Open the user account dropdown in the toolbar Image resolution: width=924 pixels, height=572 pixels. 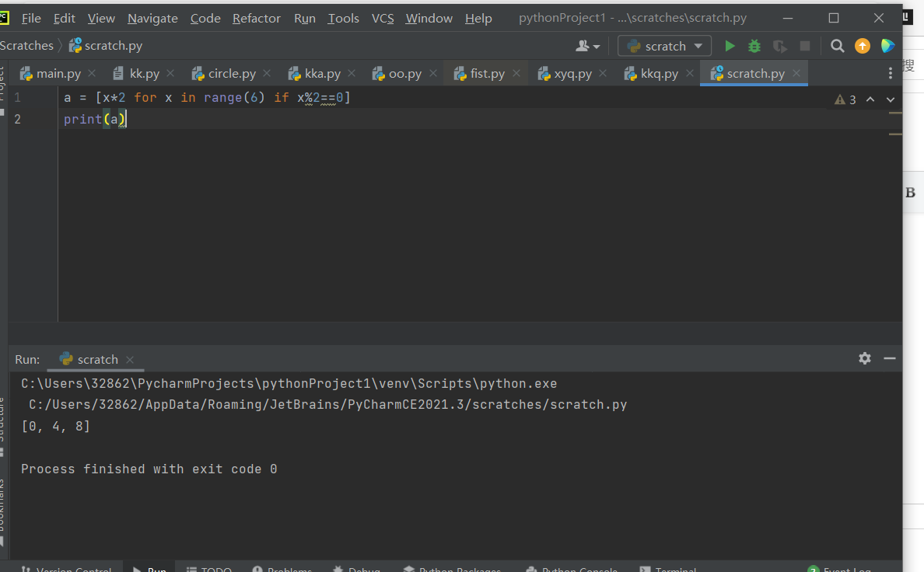[x=587, y=46]
